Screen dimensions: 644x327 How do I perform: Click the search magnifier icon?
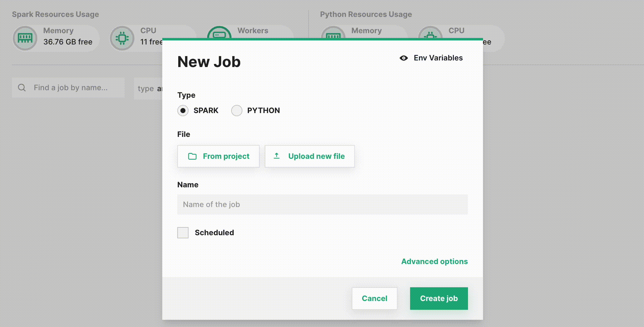coord(22,87)
